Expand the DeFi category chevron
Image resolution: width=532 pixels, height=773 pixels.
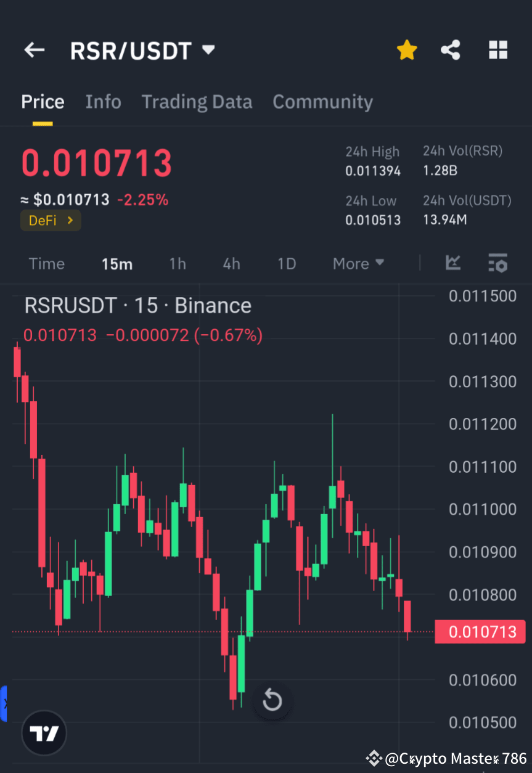coord(70,220)
